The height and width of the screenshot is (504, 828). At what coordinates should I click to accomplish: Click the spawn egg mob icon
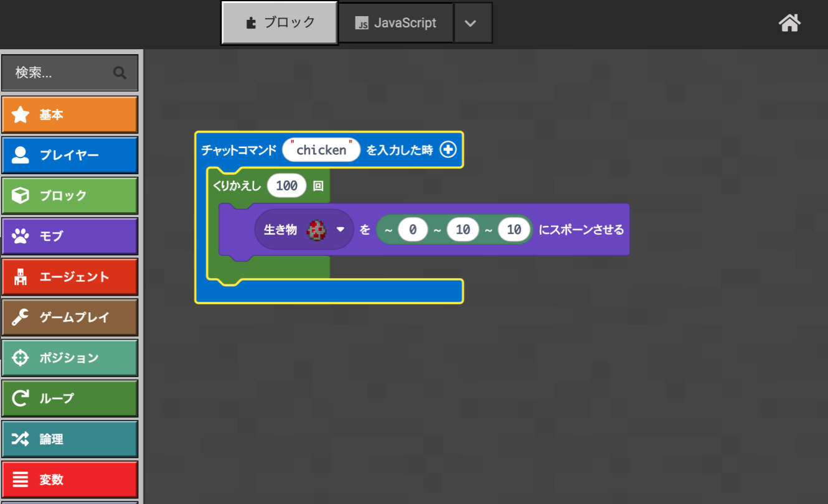coord(316,230)
